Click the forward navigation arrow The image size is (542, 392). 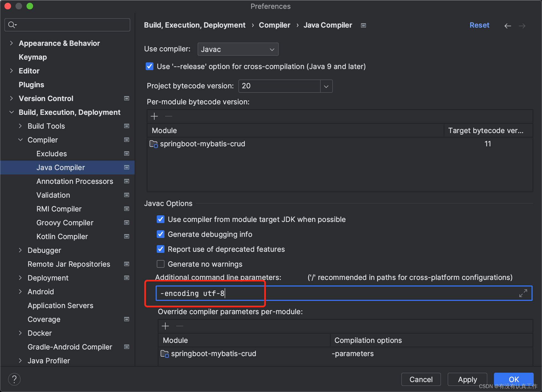click(522, 26)
